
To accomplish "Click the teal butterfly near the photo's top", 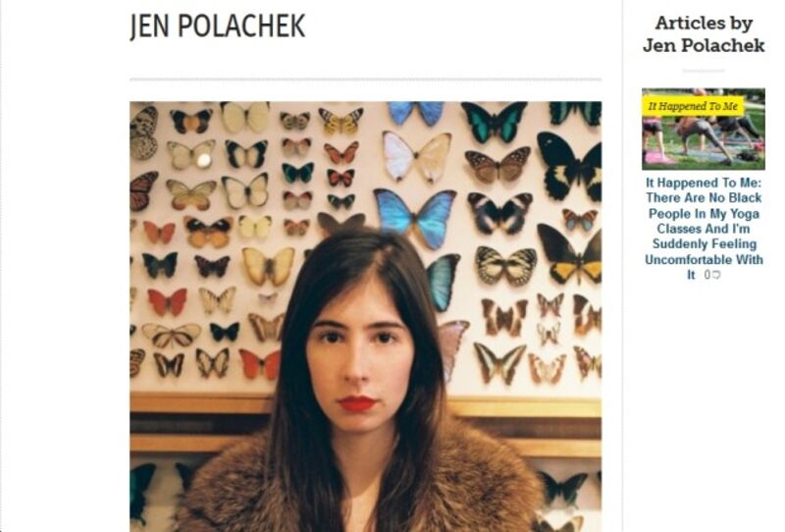I will (x=495, y=122).
